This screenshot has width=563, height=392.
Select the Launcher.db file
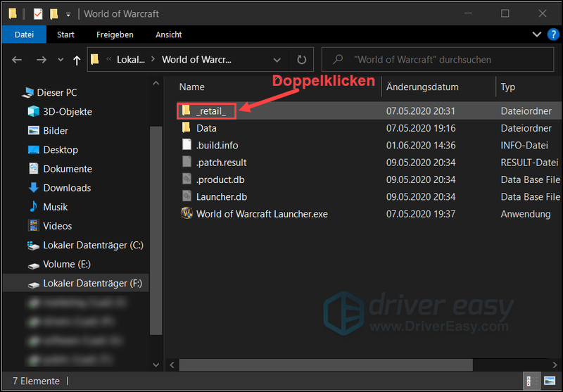(x=222, y=197)
